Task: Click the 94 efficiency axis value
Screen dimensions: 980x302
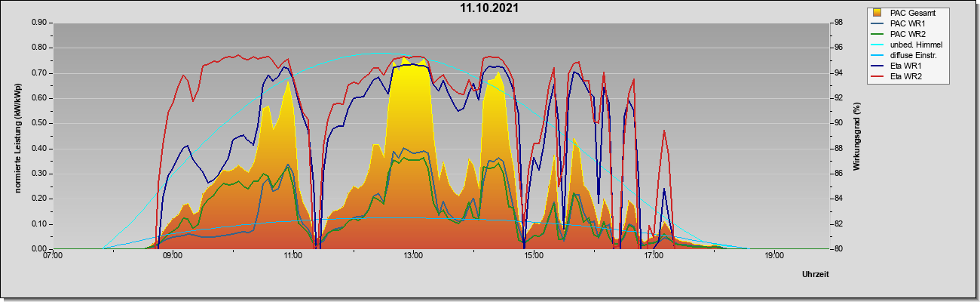Action: pos(838,73)
